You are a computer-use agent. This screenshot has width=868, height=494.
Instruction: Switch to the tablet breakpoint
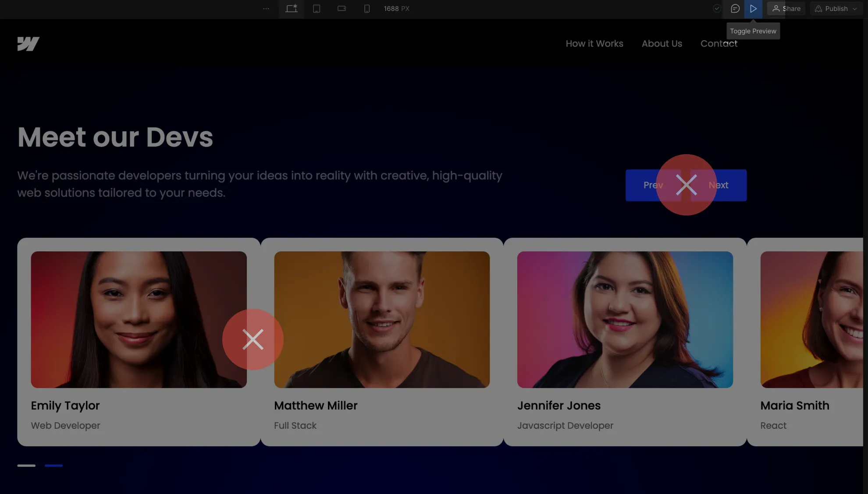coord(317,9)
